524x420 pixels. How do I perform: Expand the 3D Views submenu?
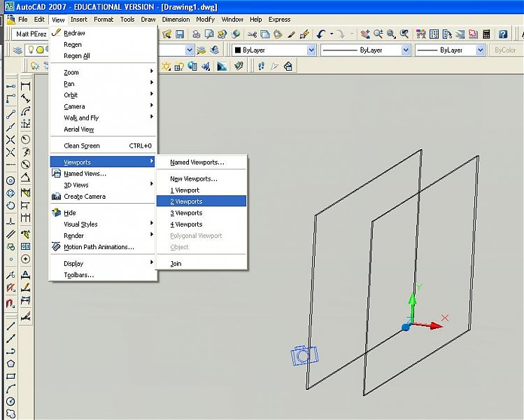[103, 185]
